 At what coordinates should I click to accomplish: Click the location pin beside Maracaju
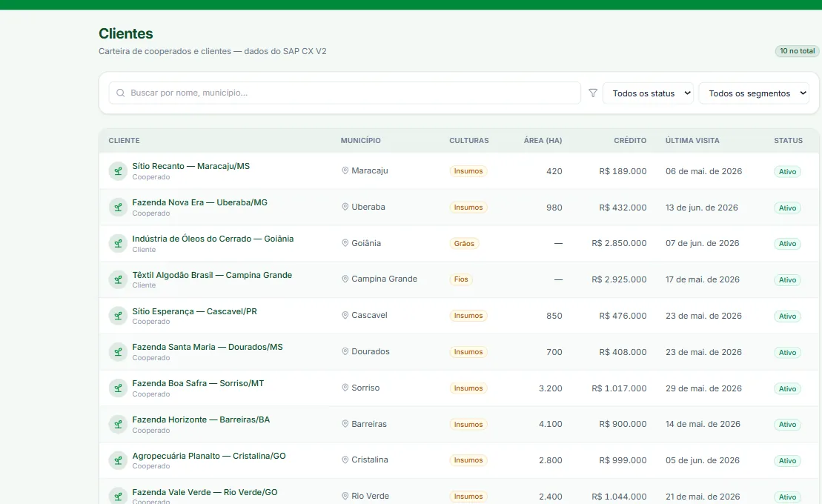[345, 170]
